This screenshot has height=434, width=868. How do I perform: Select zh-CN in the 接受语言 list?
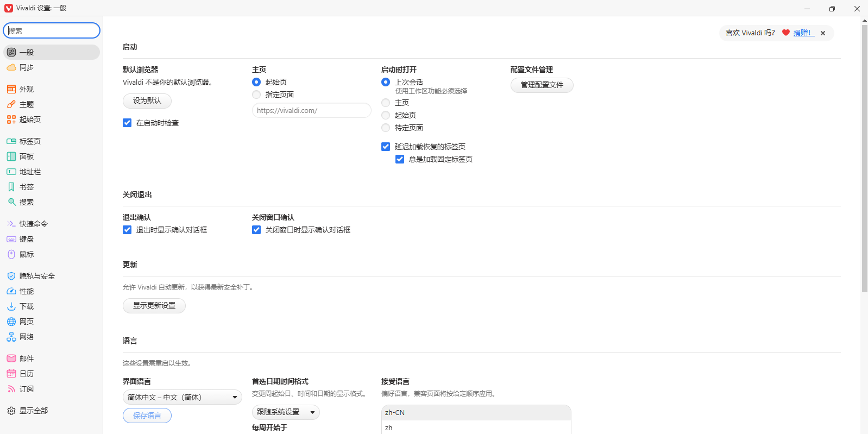coord(476,413)
